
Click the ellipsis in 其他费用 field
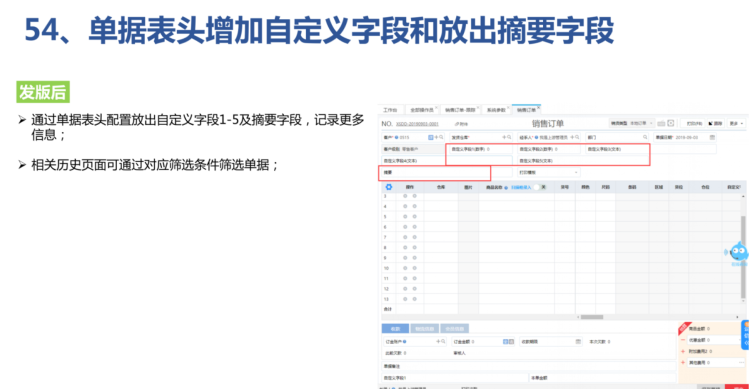[741, 363]
